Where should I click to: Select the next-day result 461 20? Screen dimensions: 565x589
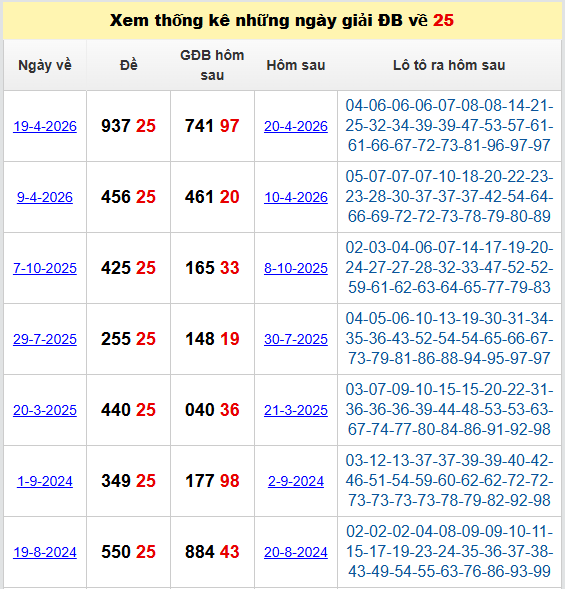[212, 197]
